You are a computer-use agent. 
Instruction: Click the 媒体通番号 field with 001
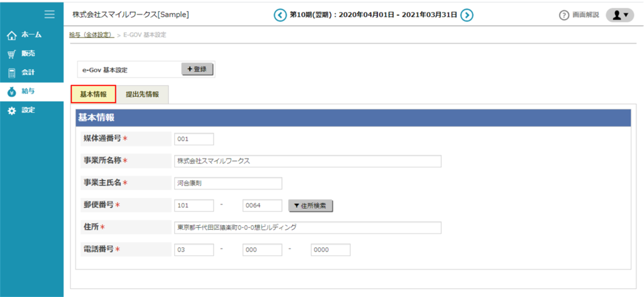(x=194, y=139)
